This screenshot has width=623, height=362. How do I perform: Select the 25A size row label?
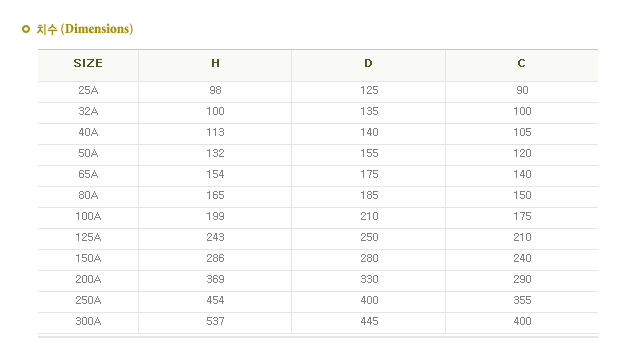[88, 90]
